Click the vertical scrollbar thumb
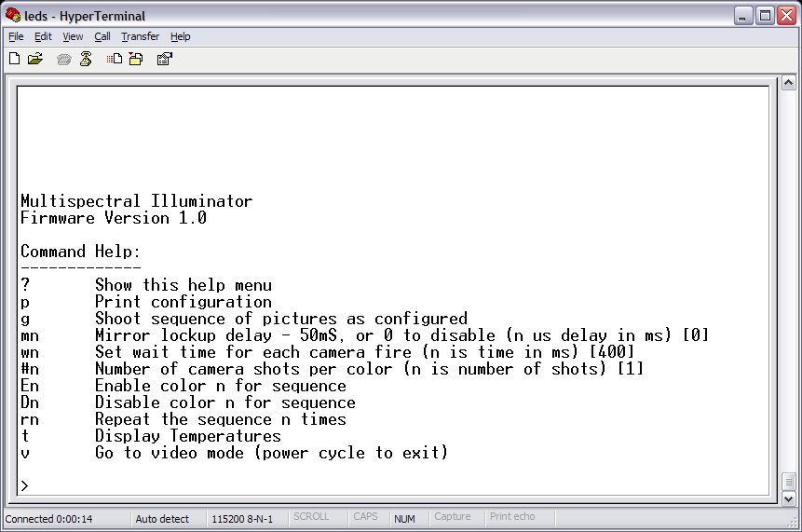802x532 pixels. [x=788, y=482]
